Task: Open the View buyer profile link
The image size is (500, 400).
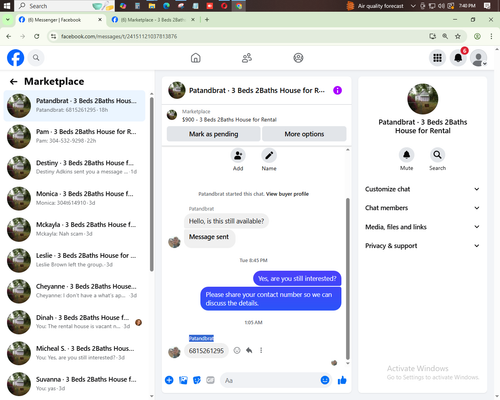Action: point(287,194)
